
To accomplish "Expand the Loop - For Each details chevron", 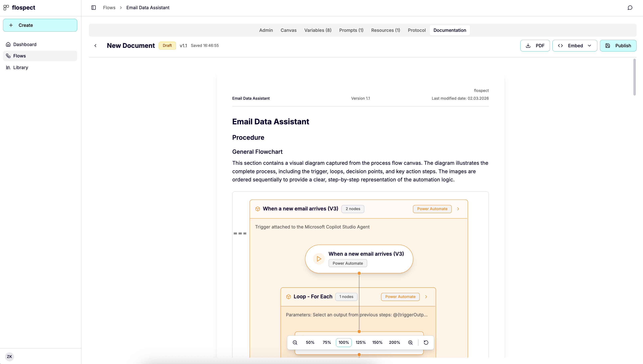I will click(426, 297).
